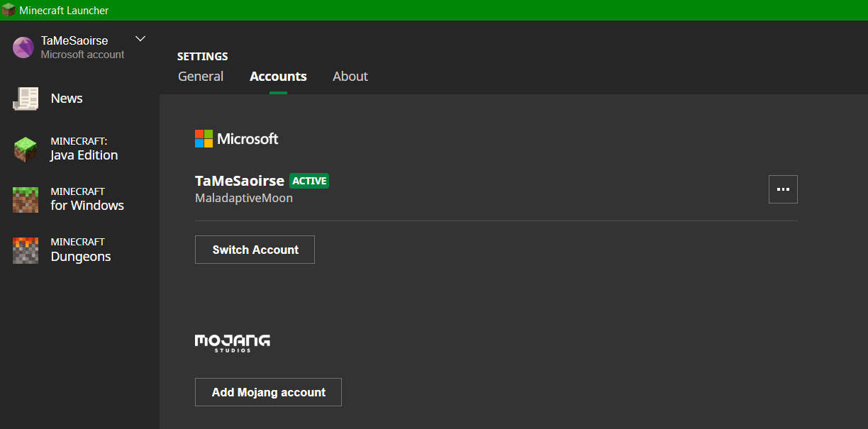This screenshot has width=868, height=429.
Task: Select the Accounts settings tab
Action: coord(278,77)
